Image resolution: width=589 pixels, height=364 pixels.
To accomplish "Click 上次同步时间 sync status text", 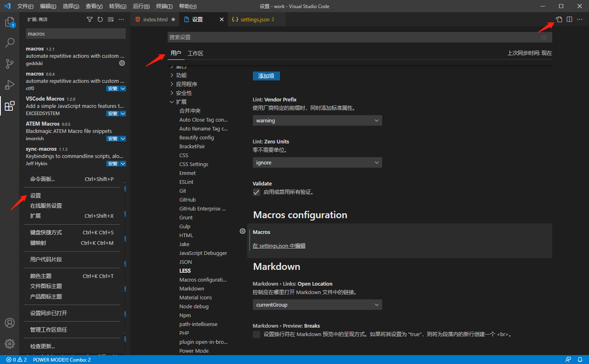I will click(530, 53).
